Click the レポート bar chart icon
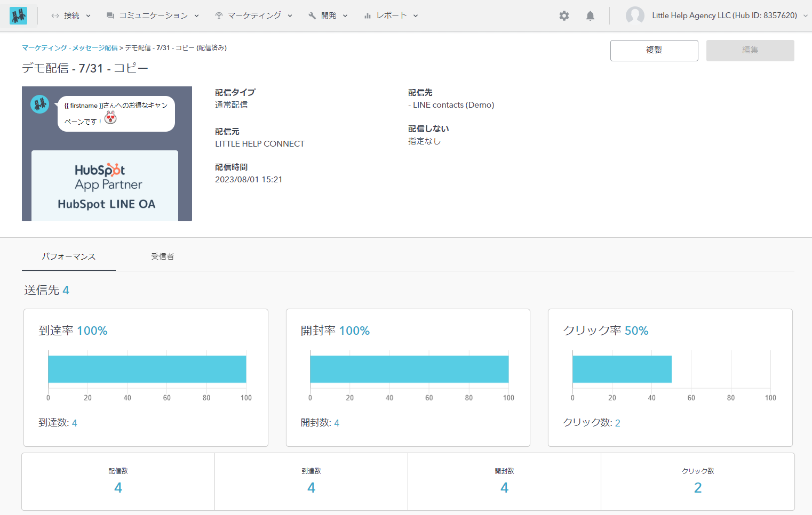Image resolution: width=812 pixels, height=515 pixels. point(368,16)
